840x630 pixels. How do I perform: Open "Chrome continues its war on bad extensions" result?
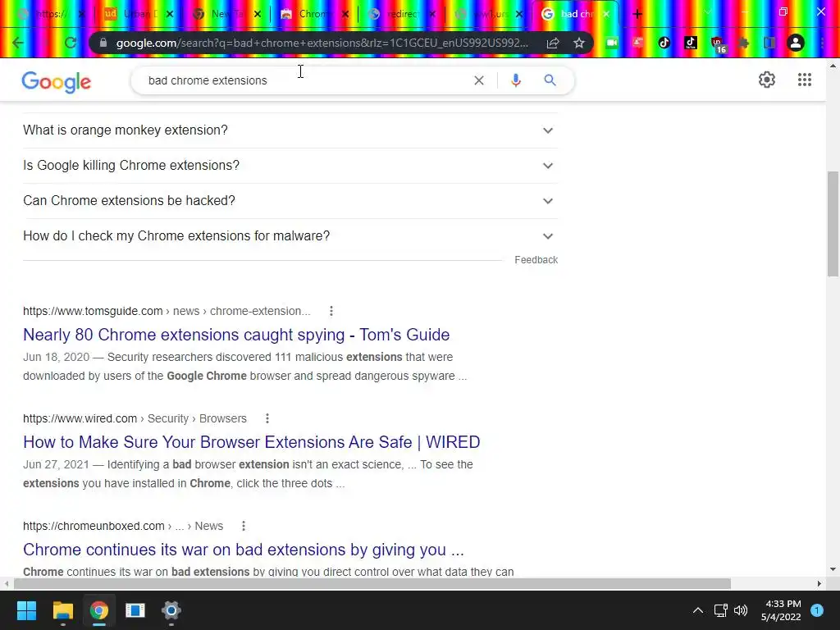coord(243,550)
